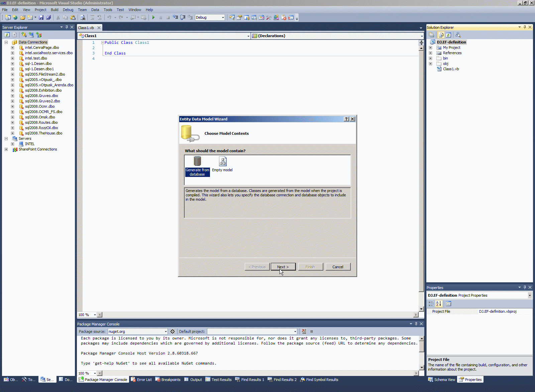Expand the intel.CenralPage.dbo connection
Screen dimensions: 535x392
click(x=13, y=47)
